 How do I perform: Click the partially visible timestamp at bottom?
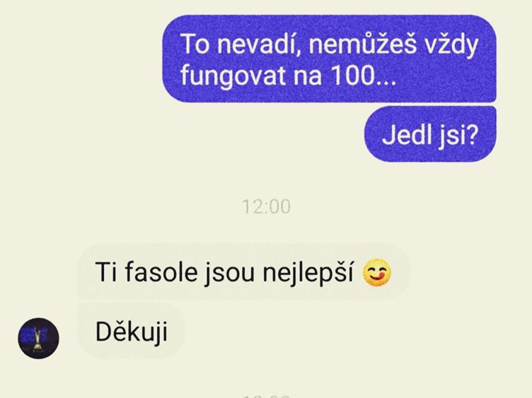(266, 396)
